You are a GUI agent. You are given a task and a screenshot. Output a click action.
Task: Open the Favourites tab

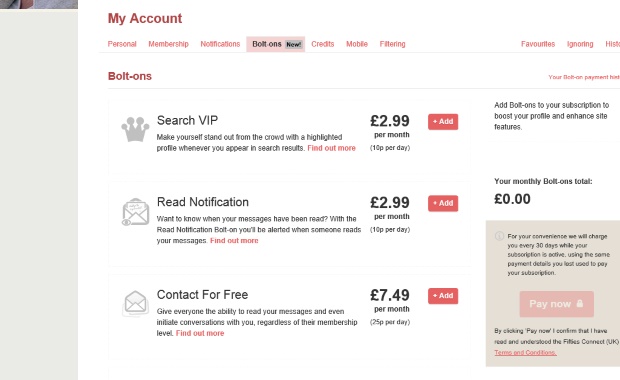click(x=538, y=44)
